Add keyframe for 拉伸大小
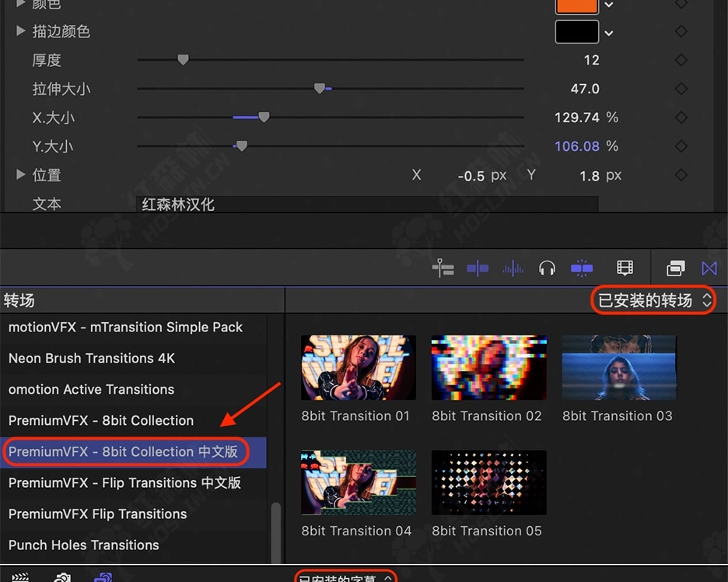Image resolution: width=728 pixels, height=582 pixels. click(x=681, y=89)
